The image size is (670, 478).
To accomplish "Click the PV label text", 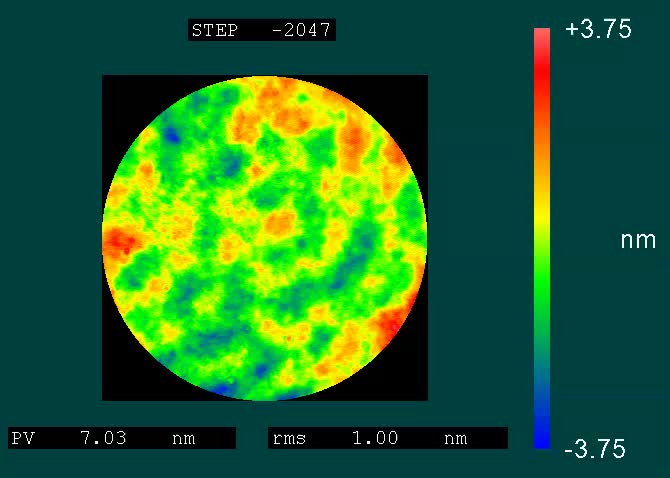I will pos(22,438).
